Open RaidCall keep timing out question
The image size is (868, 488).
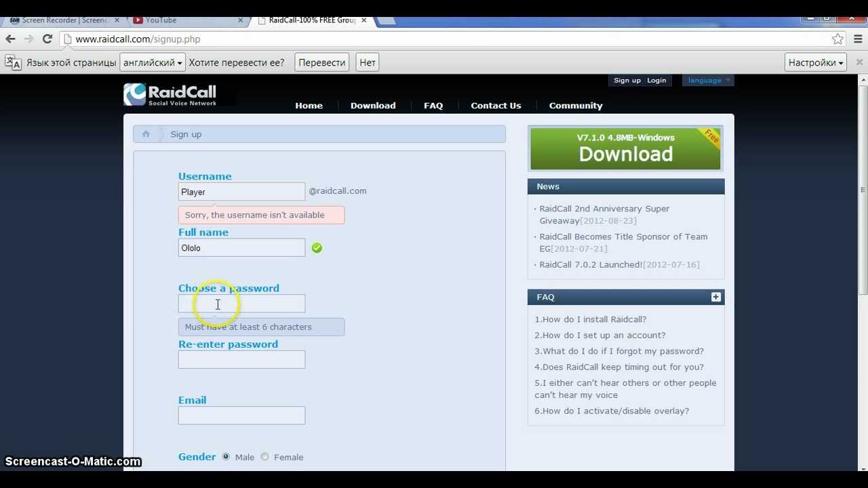(x=618, y=367)
